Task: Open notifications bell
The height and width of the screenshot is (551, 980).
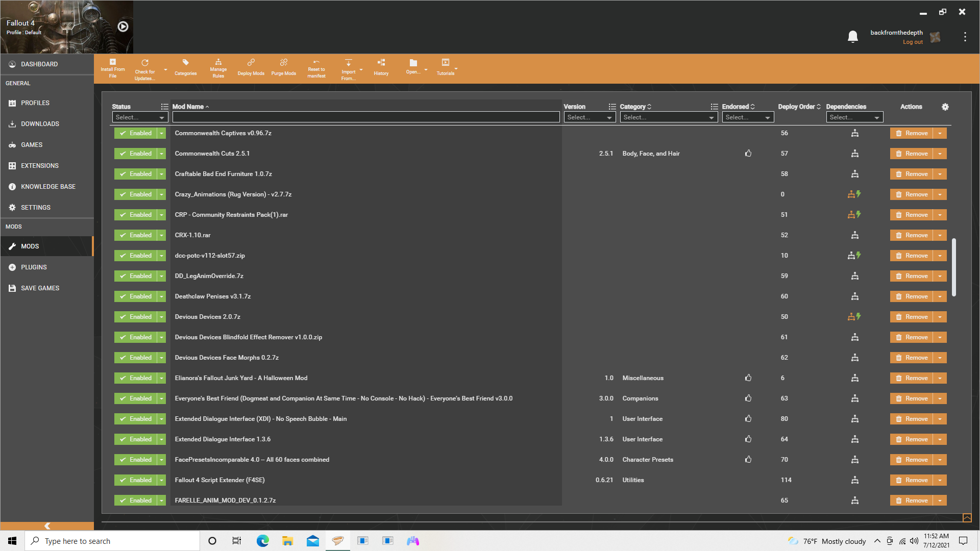Action: (x=853, y=37)
